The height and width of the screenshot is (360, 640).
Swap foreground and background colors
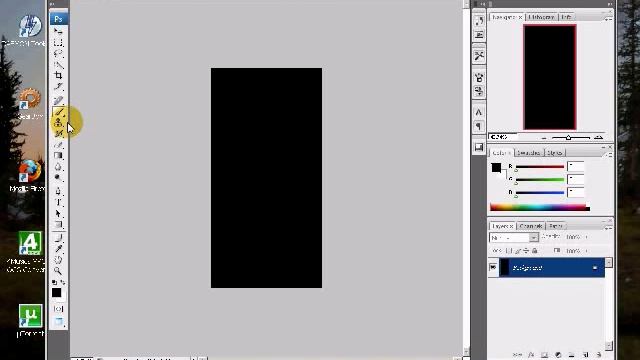pos(63,282)
